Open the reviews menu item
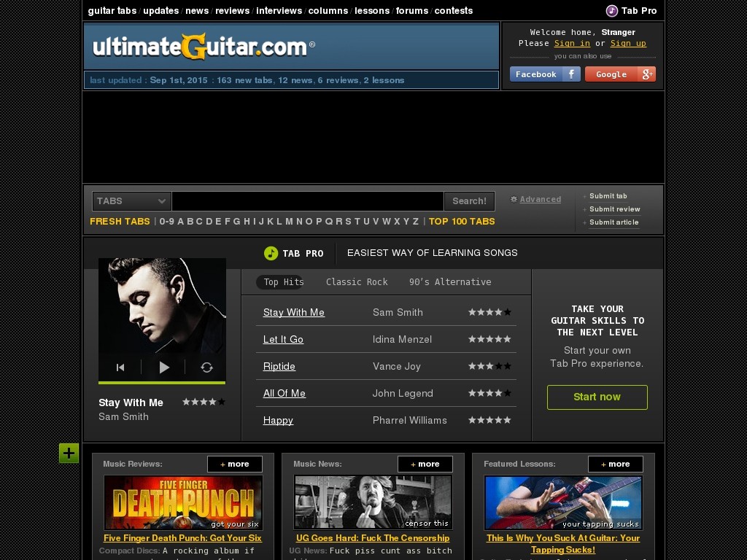The width and height of the screenshot is (747, 560). [233, 10]
